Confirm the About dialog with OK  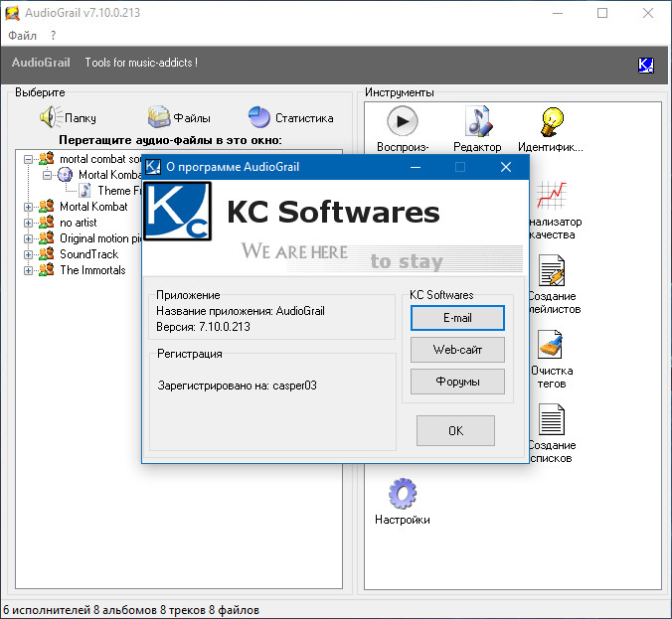coord(455,430)
